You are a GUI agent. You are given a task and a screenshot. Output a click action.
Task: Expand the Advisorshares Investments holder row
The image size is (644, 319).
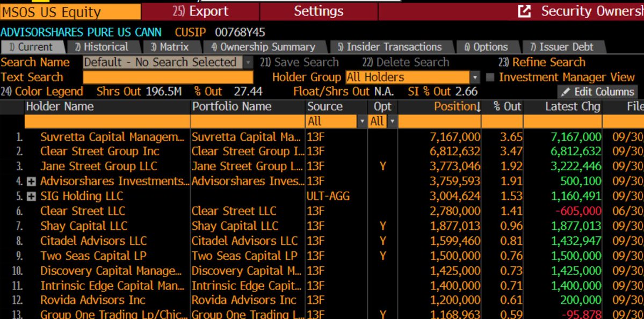pyautogui.click(x=31, y=182)
